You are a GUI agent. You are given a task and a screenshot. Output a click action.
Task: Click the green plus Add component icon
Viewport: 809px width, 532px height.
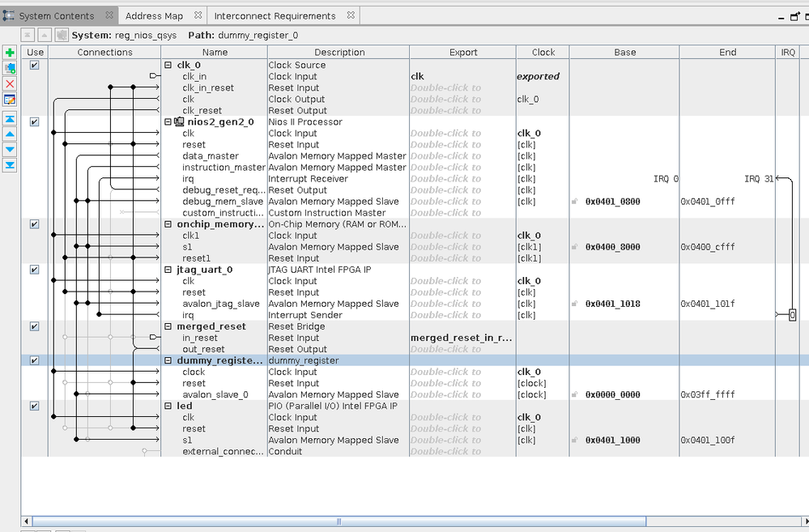tap(10, 53)
